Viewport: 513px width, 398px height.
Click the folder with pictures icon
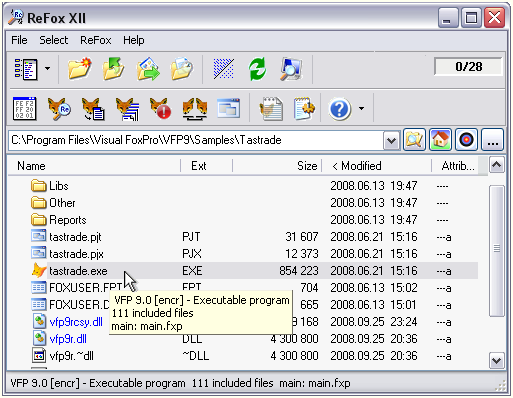click(181, 69)
